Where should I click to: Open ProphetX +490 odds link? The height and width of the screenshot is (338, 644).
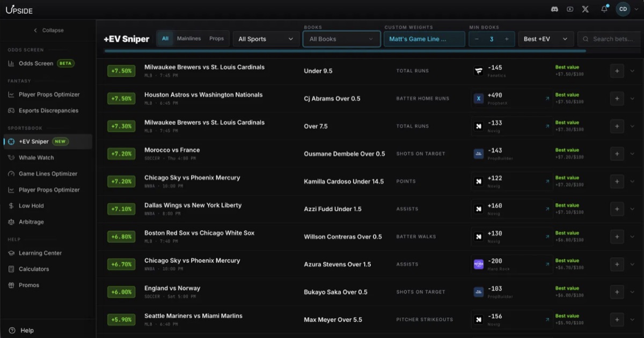point(511,99)
